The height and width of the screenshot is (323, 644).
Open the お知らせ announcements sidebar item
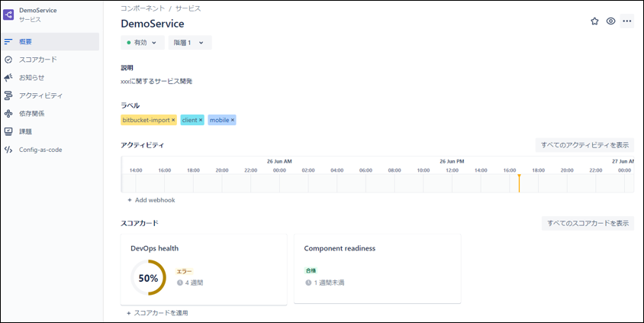tap(50, 78)
